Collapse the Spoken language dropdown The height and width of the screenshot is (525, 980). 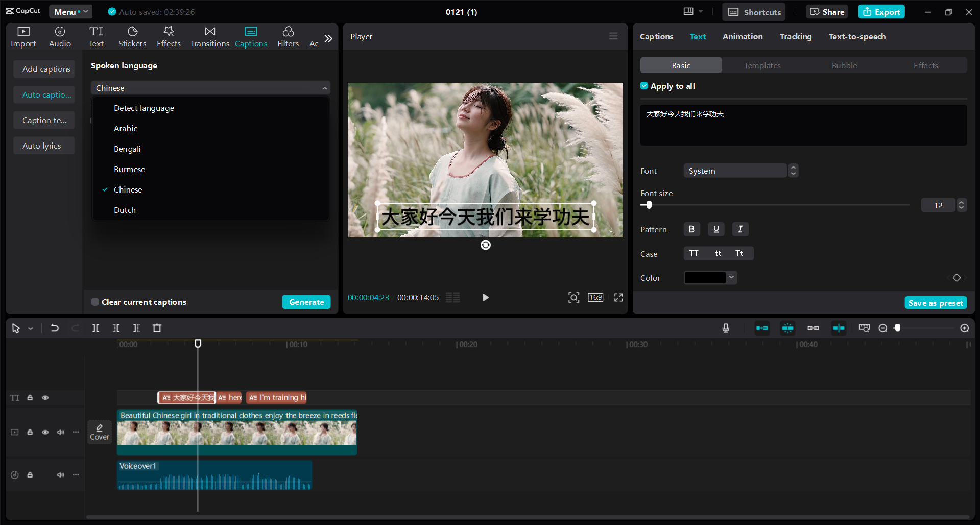point(325,87)
